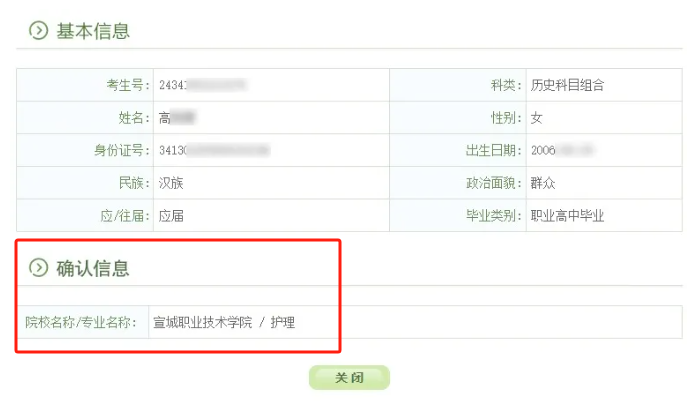696x411 pixels.
Task: Click the 性别 value 女
Action: [x=537, y=118]
